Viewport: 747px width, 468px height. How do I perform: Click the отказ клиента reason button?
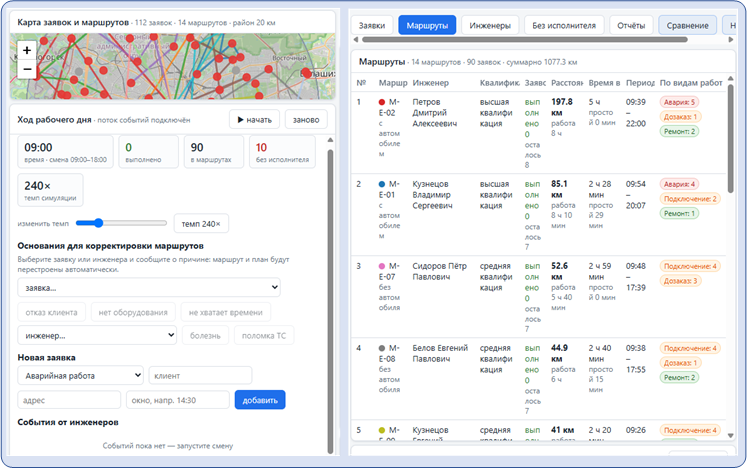pyautogui.click(x=51, y=312)
